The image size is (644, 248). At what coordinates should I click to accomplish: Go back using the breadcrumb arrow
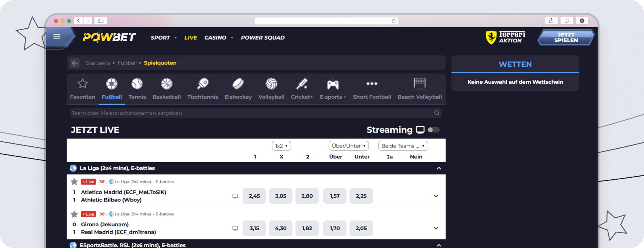[75, 63]
